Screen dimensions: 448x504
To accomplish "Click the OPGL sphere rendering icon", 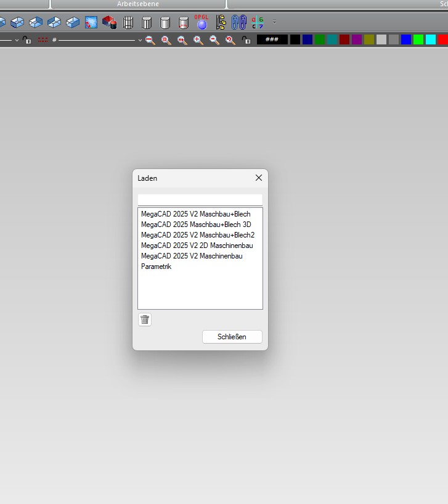I will (x=202, y=22).
